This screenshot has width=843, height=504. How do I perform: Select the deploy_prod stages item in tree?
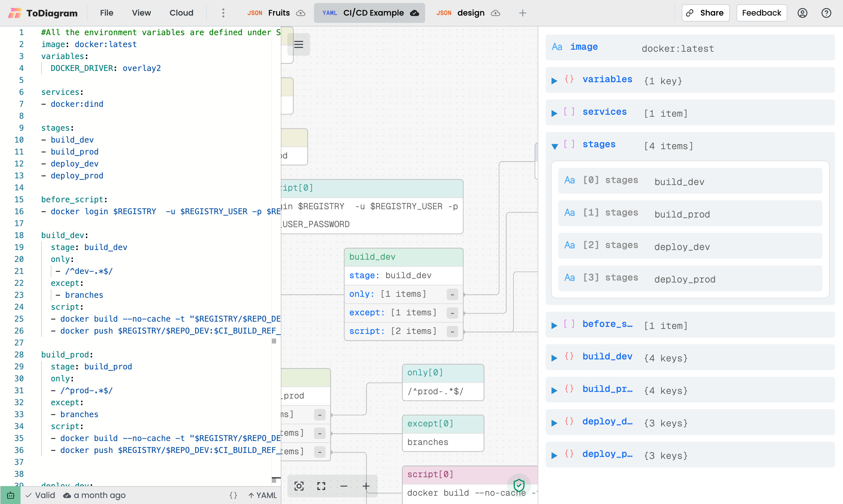coord(690,279)
